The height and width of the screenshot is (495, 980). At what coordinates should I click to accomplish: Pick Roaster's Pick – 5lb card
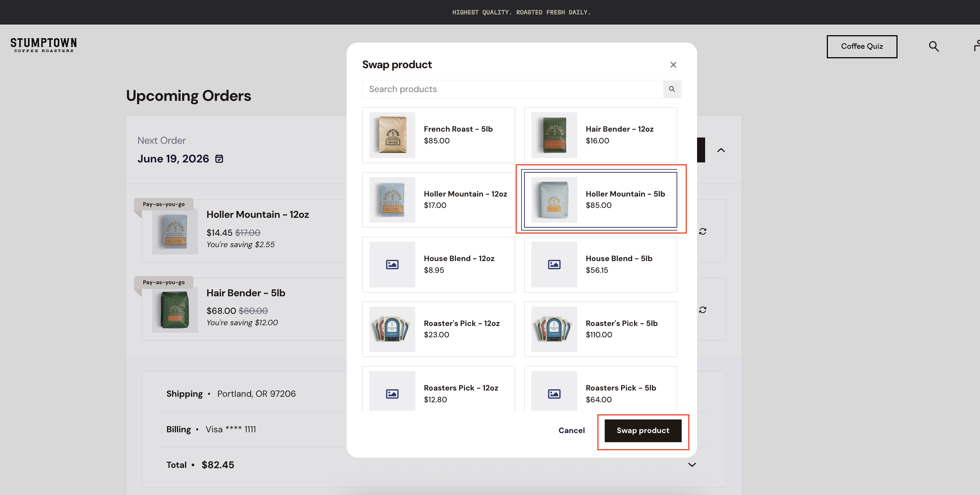[x=600, y=329]
